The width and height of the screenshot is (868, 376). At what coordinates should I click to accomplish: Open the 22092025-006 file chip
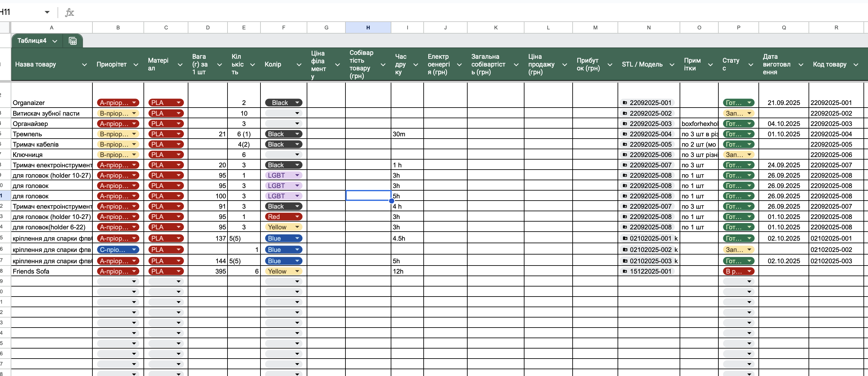647,155
